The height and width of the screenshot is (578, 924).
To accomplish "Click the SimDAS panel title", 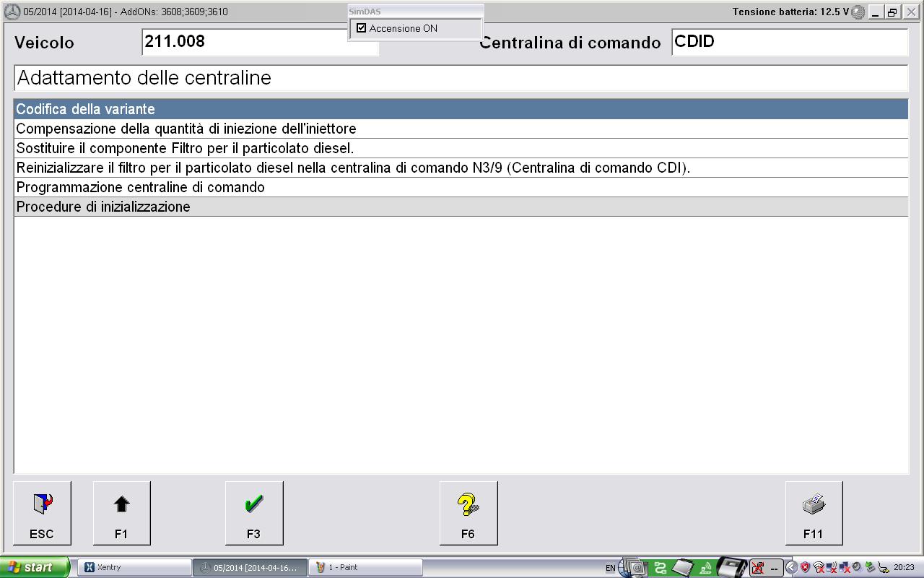I will tap(365, 12).
